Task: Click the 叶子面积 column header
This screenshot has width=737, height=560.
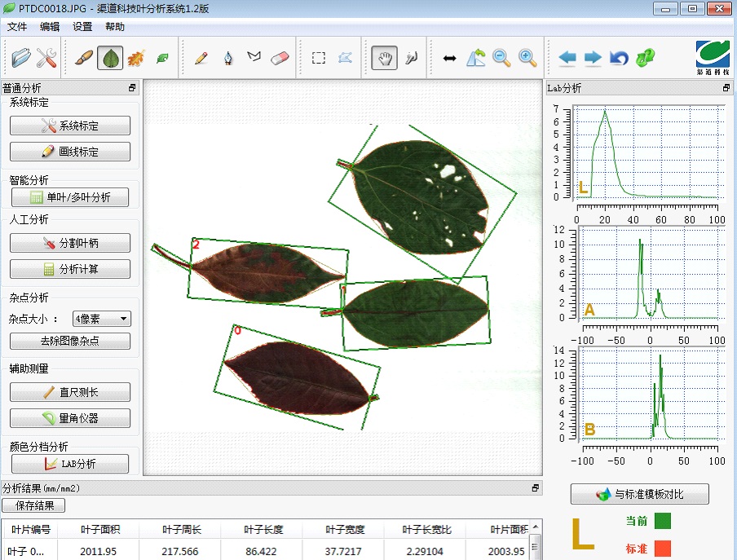Action: coord(100,530)
